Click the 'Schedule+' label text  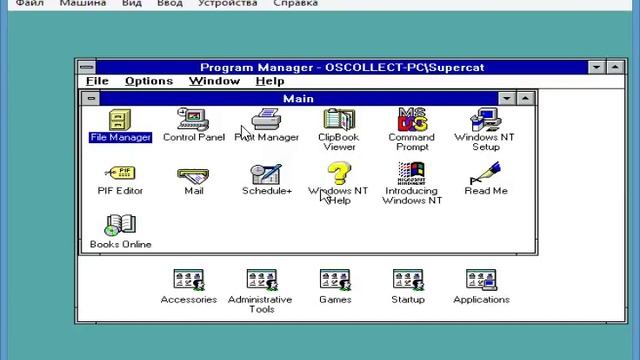click(267, 191)
